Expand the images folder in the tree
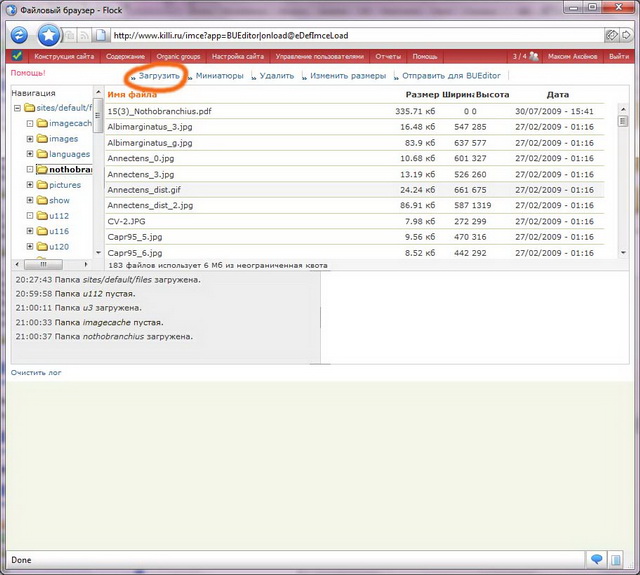Image resolution: width=640 pixels, height=575 pixels. tap(30, 139)
